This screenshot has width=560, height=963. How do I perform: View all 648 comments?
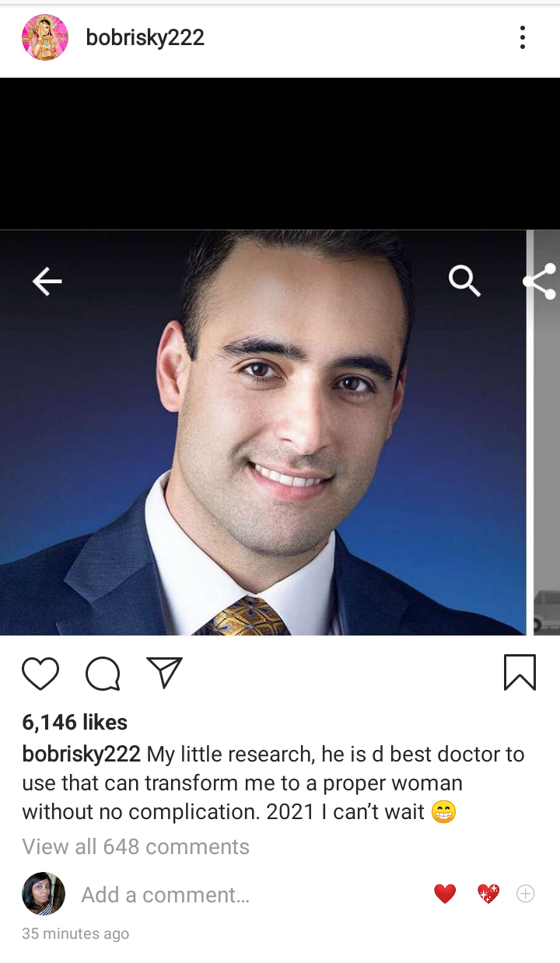point(136,846)
